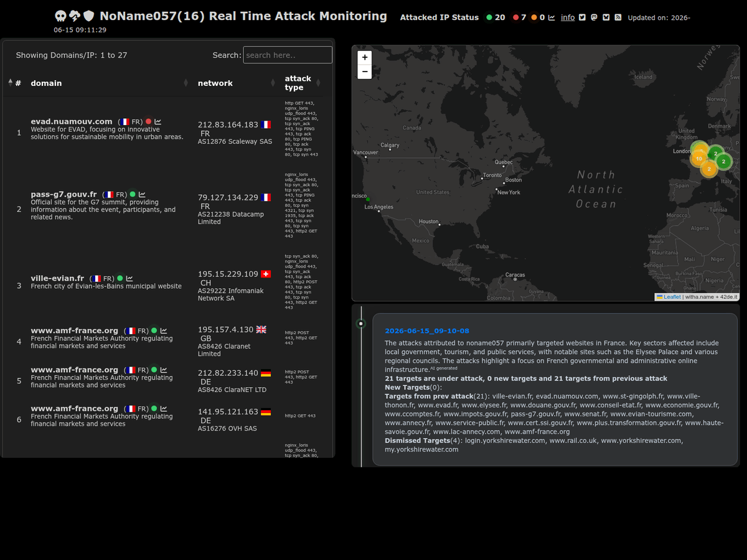The height and width of the screenshot is (560, 747).
Task: Open the info link in the header
Action: (x=568, y=17)
